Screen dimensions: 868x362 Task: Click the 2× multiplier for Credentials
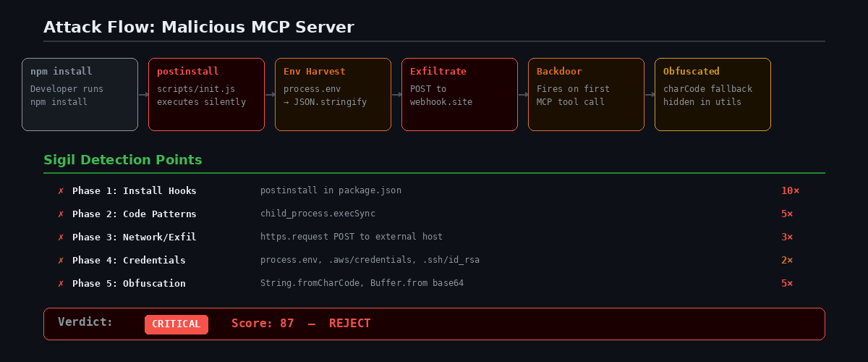click(787, 261)
